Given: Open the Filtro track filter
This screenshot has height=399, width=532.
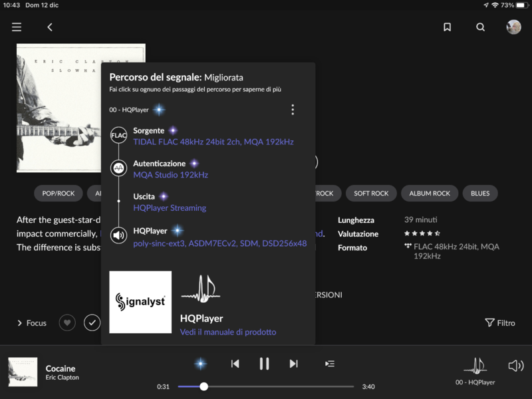Looking at the screenshot, I should (x=499, y=323).
